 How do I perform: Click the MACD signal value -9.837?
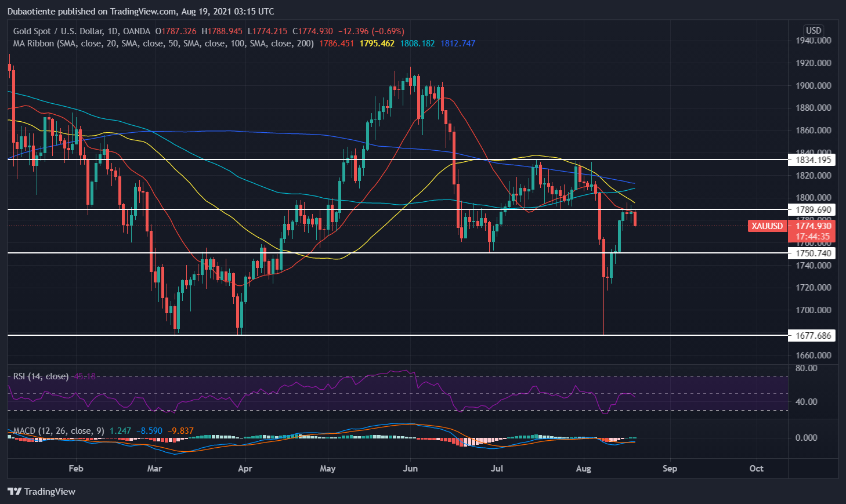(180, 431)
